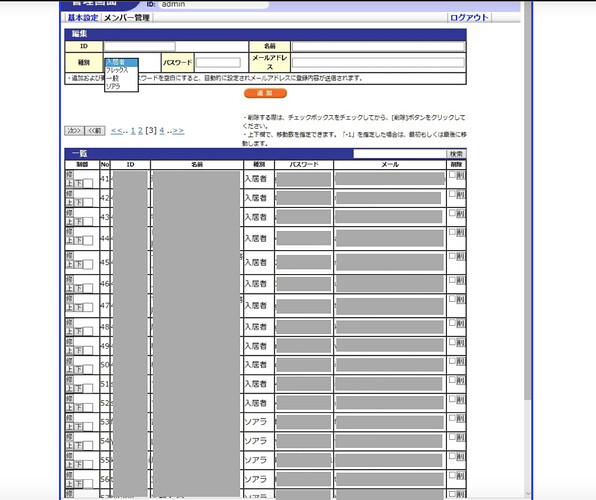Click 修 edit button for row 46
Image resolution: width=596 pixels, height=500 pixels.
[x=69, y=279]
